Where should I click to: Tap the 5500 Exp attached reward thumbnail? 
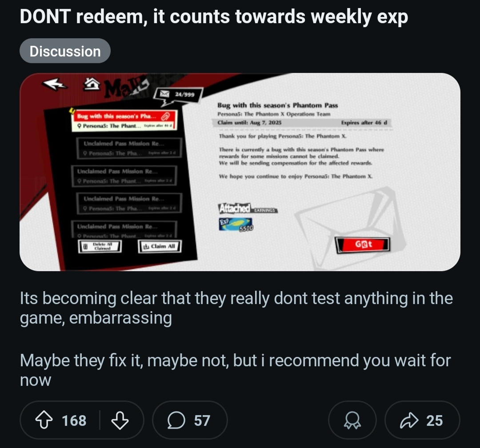pyautogui.click(x=236, y=224)
